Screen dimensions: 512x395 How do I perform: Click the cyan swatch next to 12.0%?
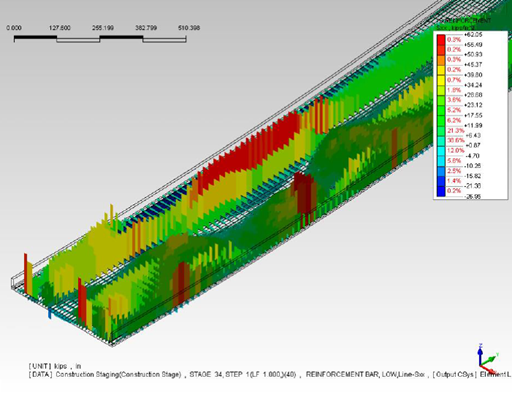tap(441, 151)
